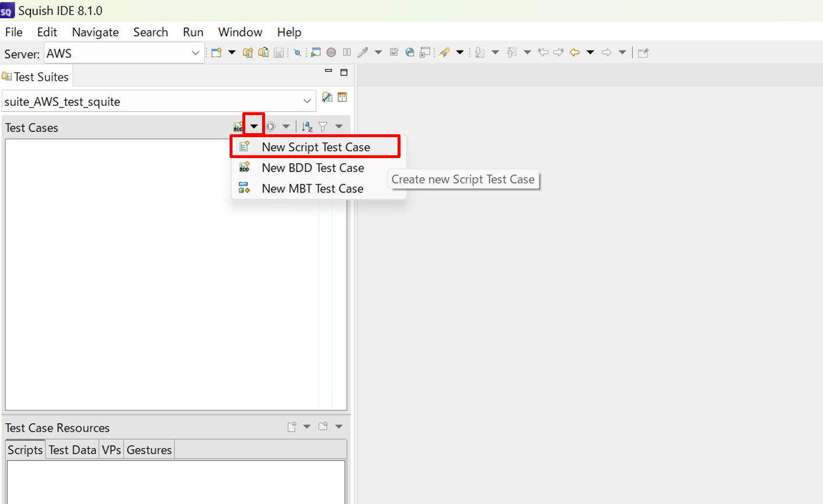Open the Run menu
The height and width of the screenshot is (504, 823).
pos(193,32)
